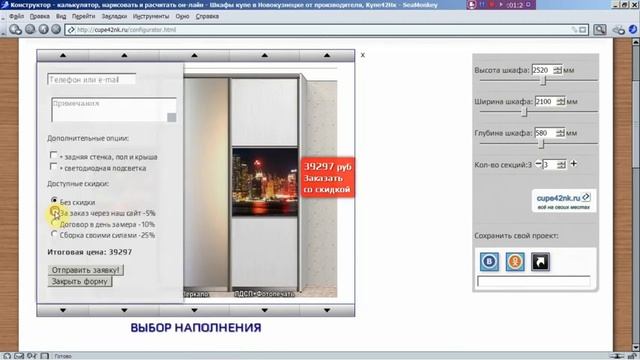Click the 'Высота шкафа' value field

coord(542,70)
